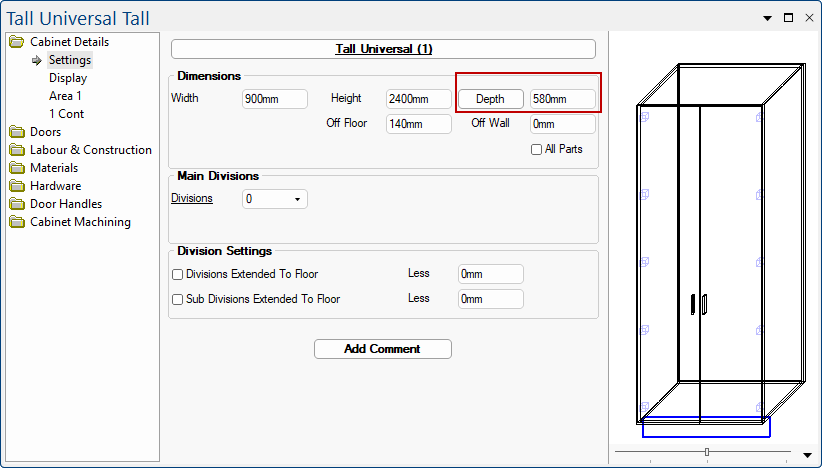Select Area 1 in the tree
The width and height of the screenshot is (822, 468).
click(x=65, y=96)
